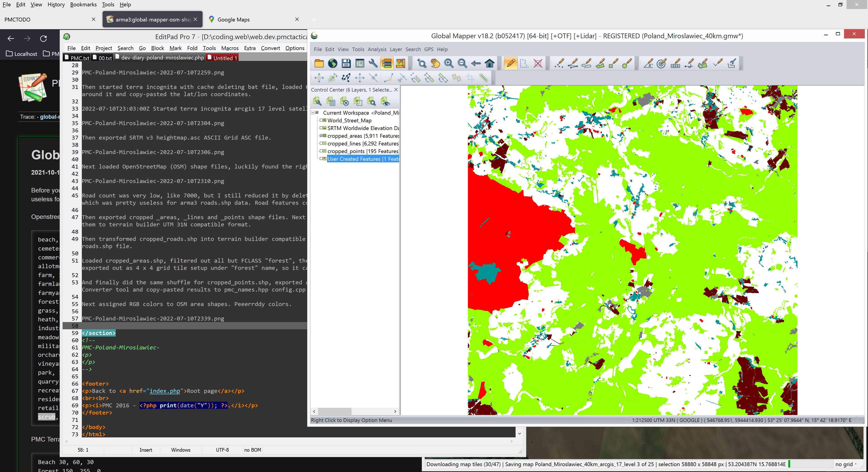Select the create rectangle area tool

(614, 63)
